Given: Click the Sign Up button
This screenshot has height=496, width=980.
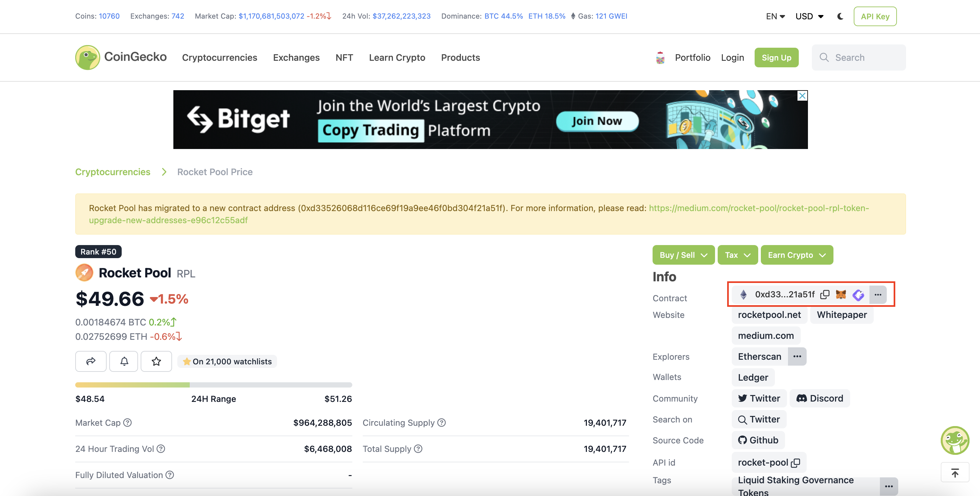Looking at the screenshot, I should coord(776,58).
